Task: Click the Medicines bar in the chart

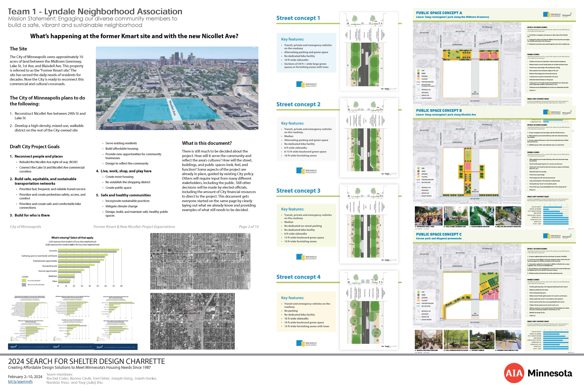Action: (x=66, y=276)
